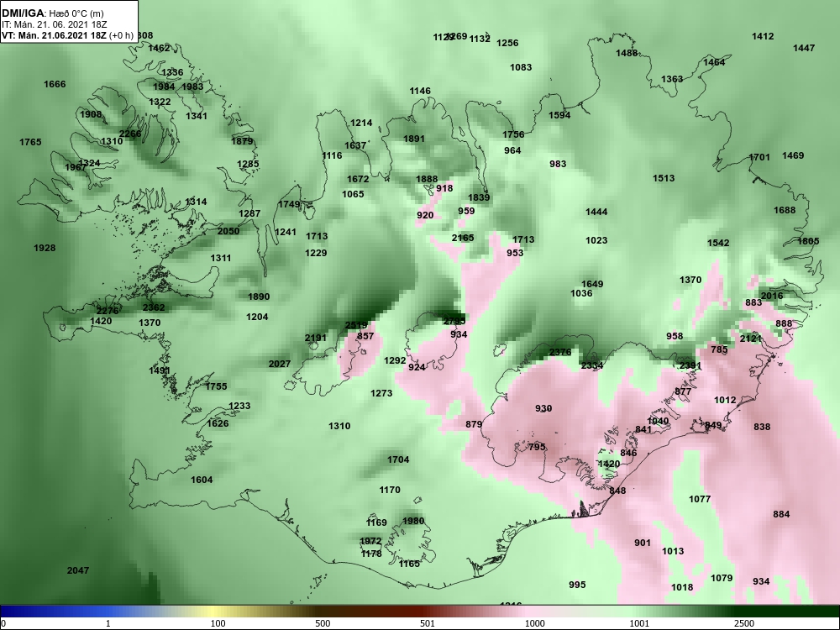The height and width of the screenshot is (630, 840).
Task: Click the map value 1079
Action: tap(722, 578)
